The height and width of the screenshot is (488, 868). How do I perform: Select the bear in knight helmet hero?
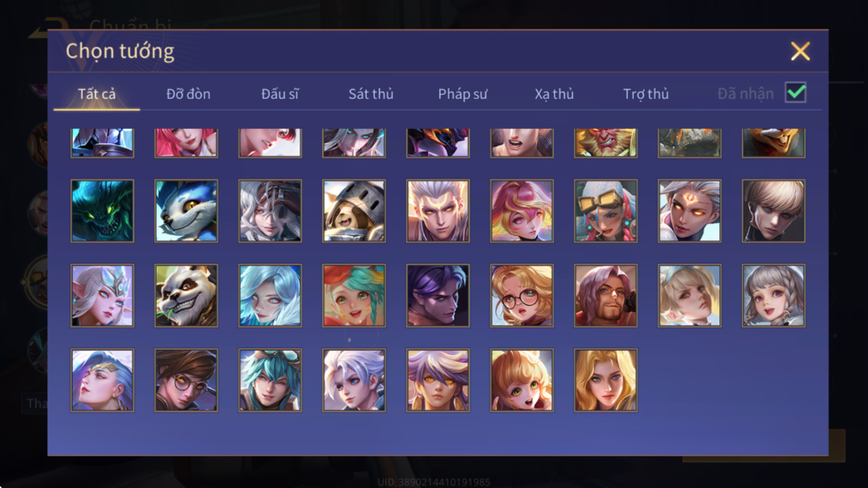tap(353, 210)
